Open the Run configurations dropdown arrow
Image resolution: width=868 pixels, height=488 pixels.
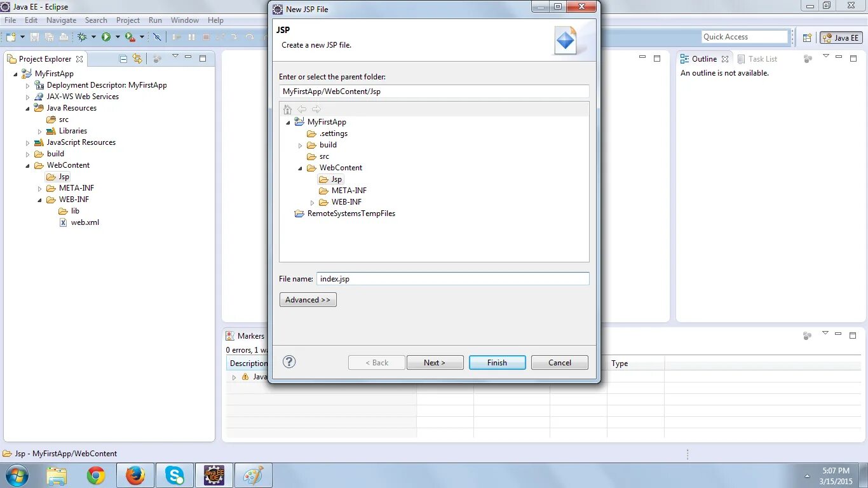(118, 37)
